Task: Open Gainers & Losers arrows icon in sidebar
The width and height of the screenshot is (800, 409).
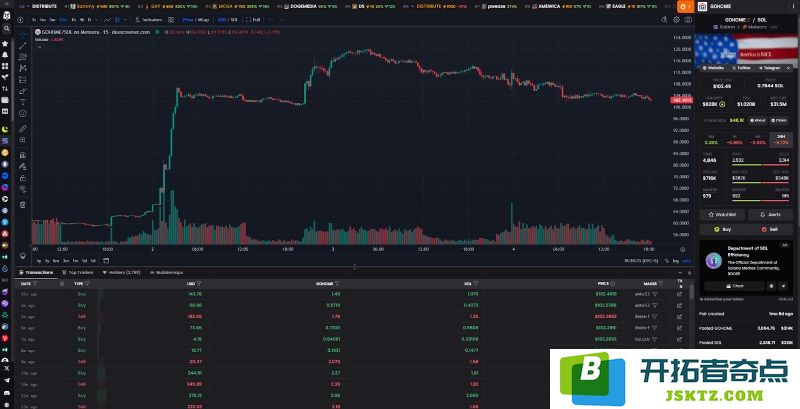Action: (x=5, y=89)
